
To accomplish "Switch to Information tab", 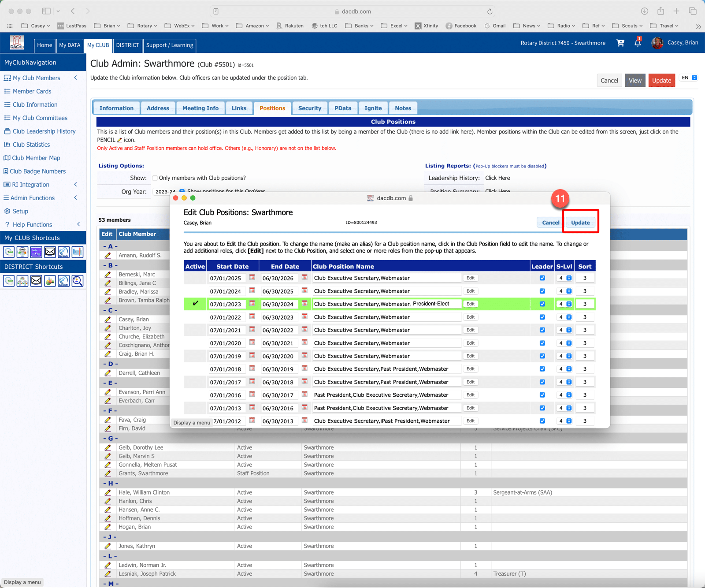I will pos(116,108).
